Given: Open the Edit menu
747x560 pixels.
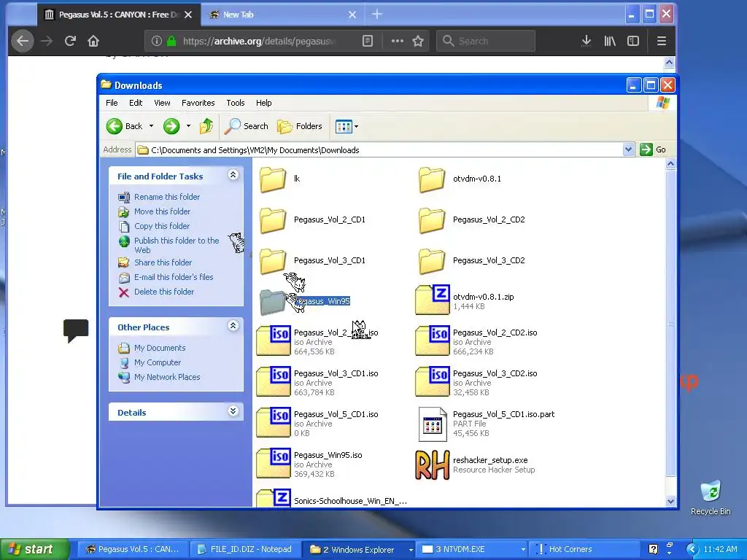Looking at the screenshot, I should point(136,103).
